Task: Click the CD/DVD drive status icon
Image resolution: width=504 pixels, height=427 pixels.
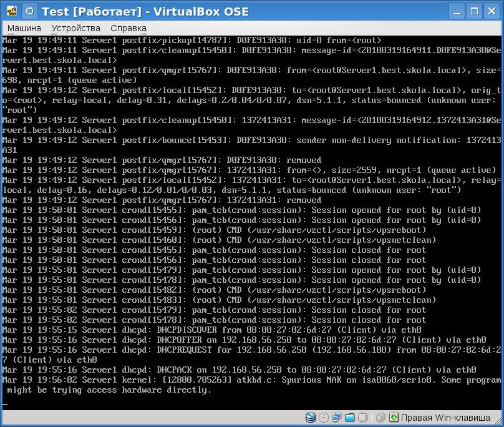Action: tap(324, 418)
